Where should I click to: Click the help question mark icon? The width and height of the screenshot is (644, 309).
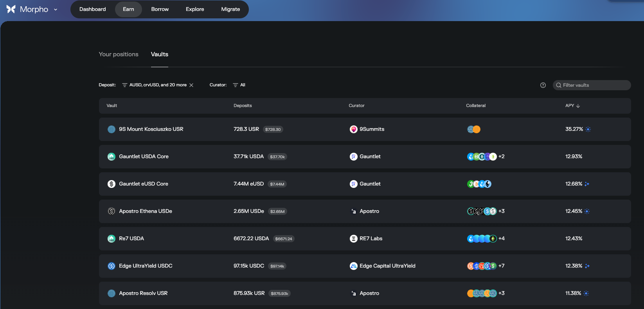click(x=543, y=85)
